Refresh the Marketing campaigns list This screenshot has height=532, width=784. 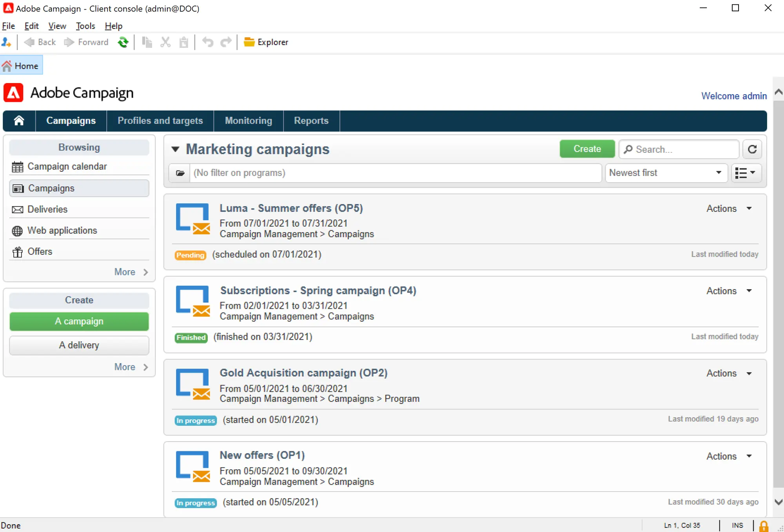tap(752, 149)
